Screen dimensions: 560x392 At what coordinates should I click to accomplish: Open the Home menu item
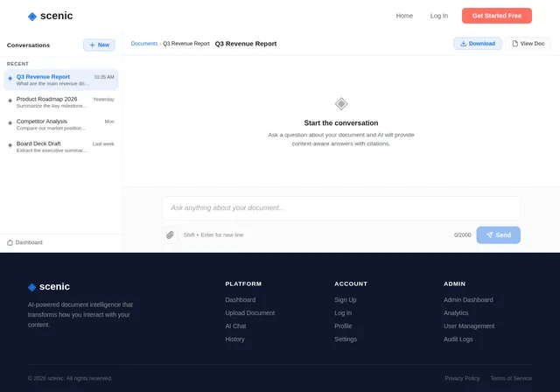(x=404, y=16)
